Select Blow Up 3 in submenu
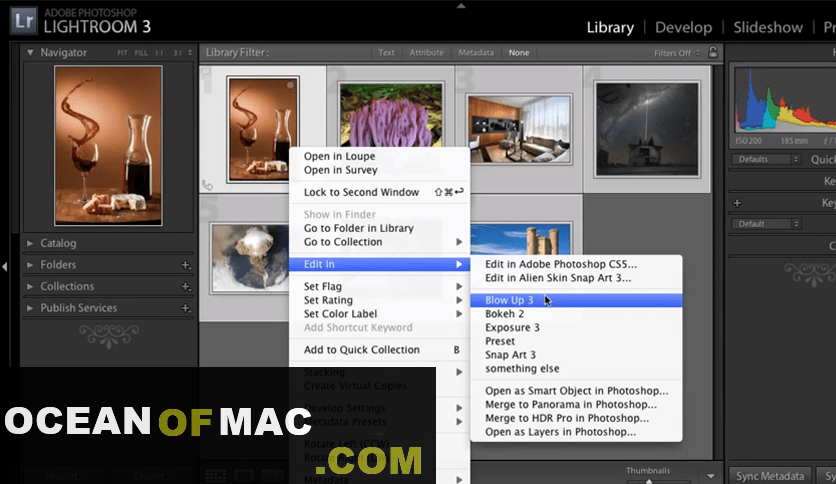836x484 pixels. pyautogui.click(x=576, y=300)
